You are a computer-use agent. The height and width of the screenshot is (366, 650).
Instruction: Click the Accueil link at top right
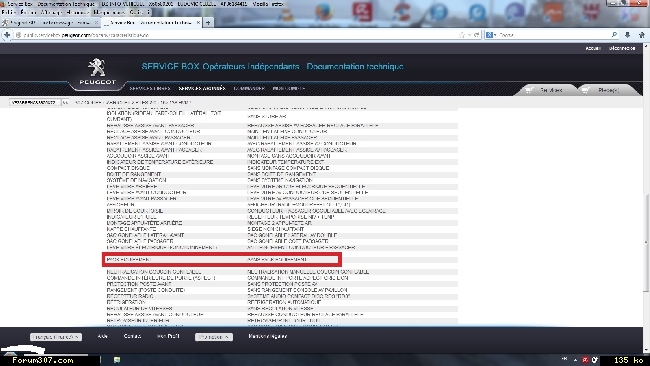593,48
